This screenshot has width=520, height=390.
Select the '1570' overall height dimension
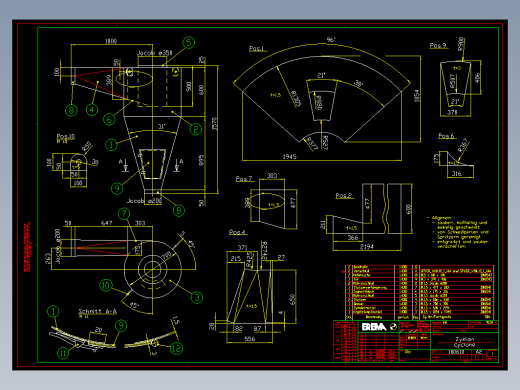214,124
